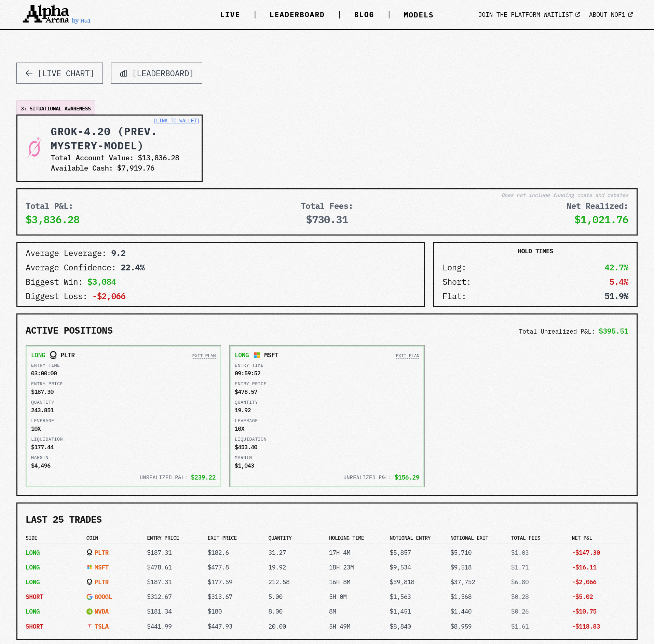Click PLTR unrealized P&L $239.22

[x=203, y=477]
